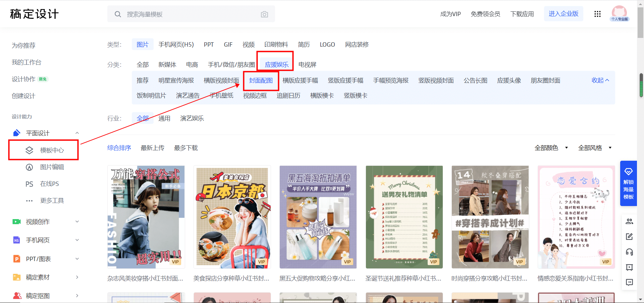Click the headset customer service icon
The height and width of the screenshot is (303, 644).
629,252
